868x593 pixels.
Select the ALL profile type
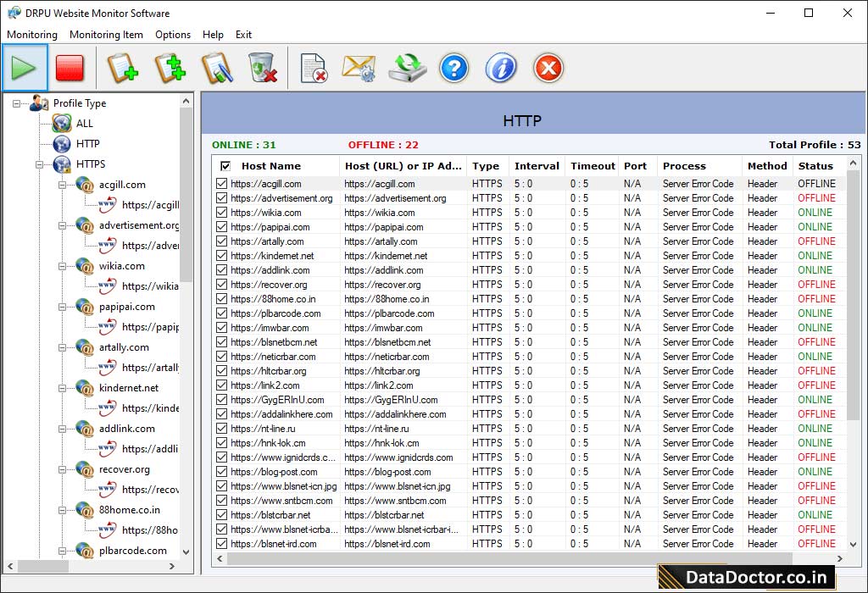[x=84, y=124]
